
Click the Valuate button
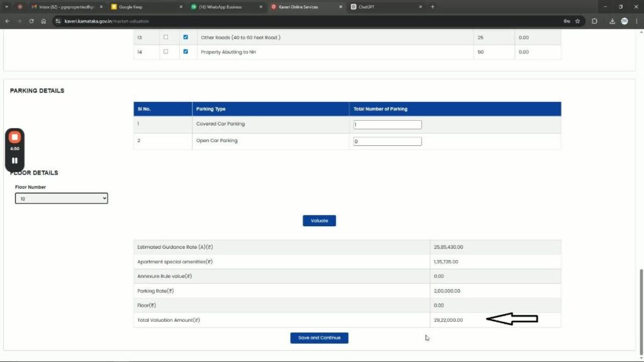pyautogui.click(x=319, y=221)
